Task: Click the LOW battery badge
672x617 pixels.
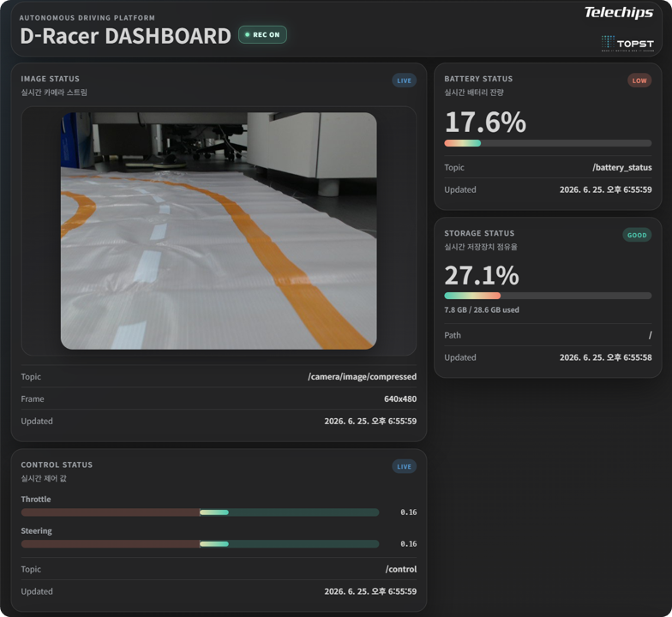Action: (639, 81)
